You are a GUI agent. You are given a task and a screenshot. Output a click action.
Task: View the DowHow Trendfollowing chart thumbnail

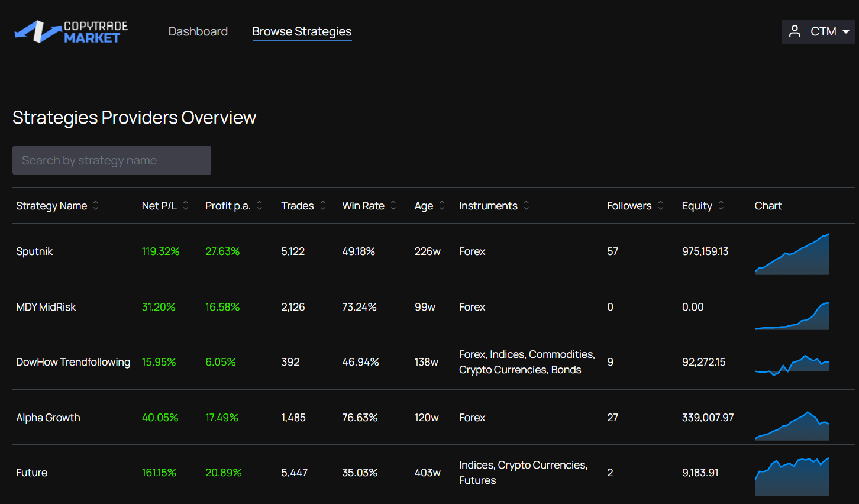(x=792, y=365)
